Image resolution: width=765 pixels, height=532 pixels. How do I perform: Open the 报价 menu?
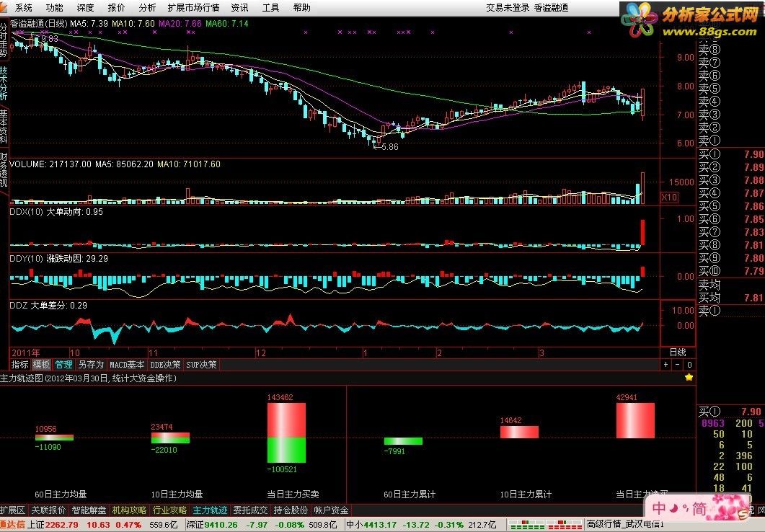coord(116,7)
